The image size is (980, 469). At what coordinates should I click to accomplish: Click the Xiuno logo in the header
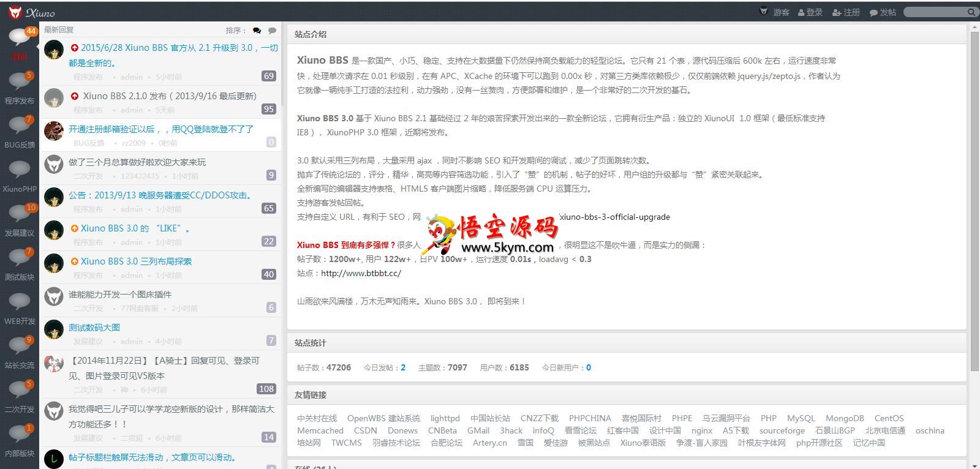coord(32,12)
